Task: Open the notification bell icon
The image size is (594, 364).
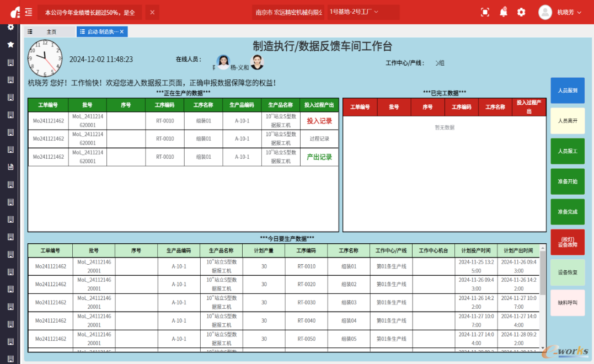Action: (503, 12)
